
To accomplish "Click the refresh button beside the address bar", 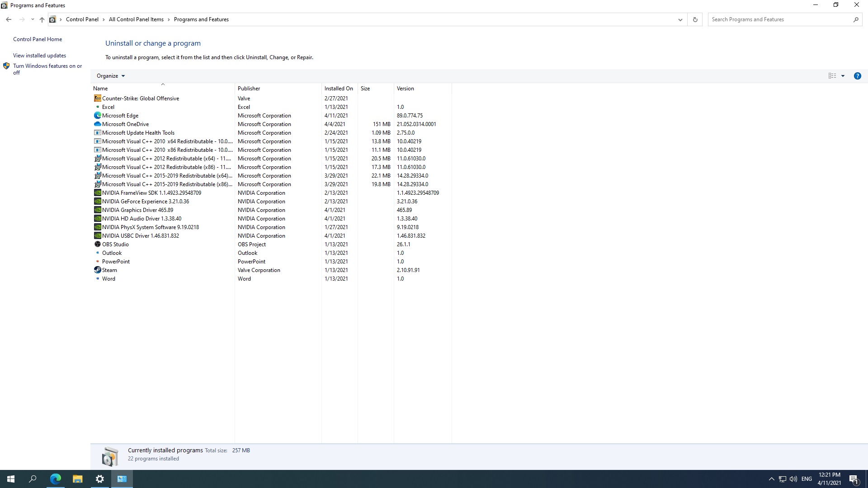I will [x=695, y=19].
